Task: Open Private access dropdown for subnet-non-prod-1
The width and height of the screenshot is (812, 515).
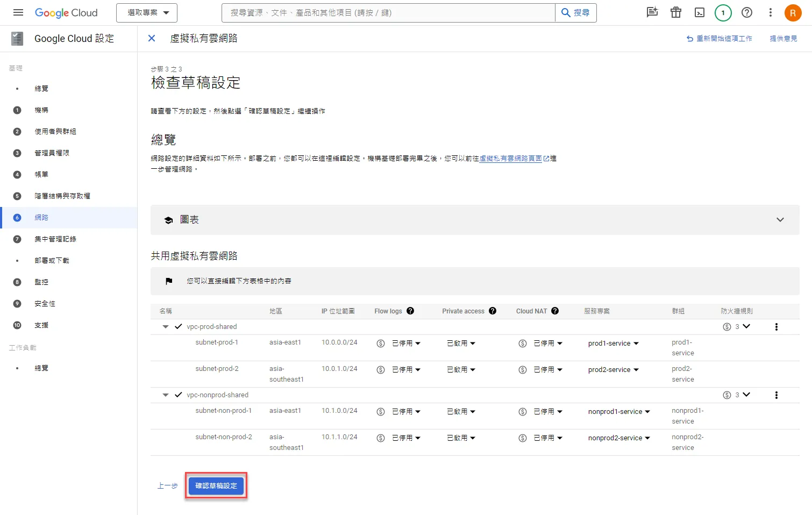Action: (x=461, y=412)
